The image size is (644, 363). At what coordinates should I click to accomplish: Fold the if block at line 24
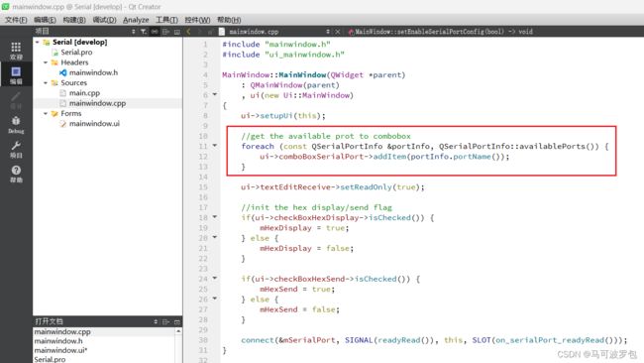(x=215, y=279)
